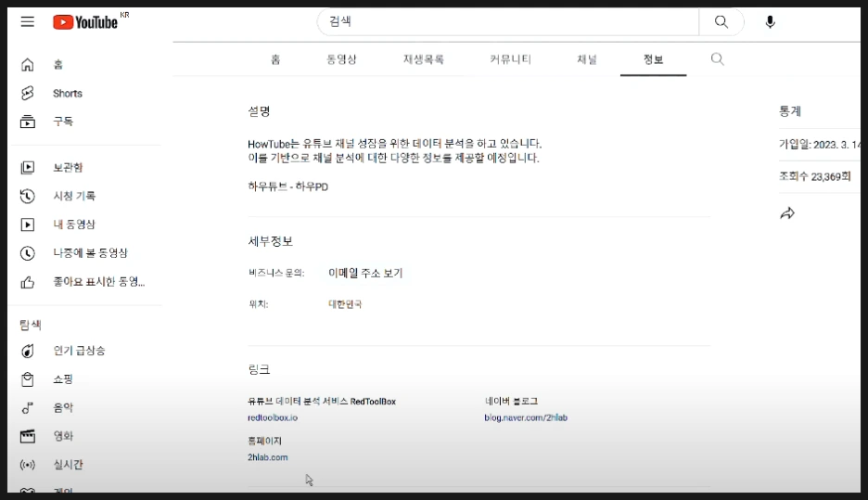Screen dimensions: 868x500
Task: Open the blog.naver.com/2hlab link
Action: [x=526, y=417]
